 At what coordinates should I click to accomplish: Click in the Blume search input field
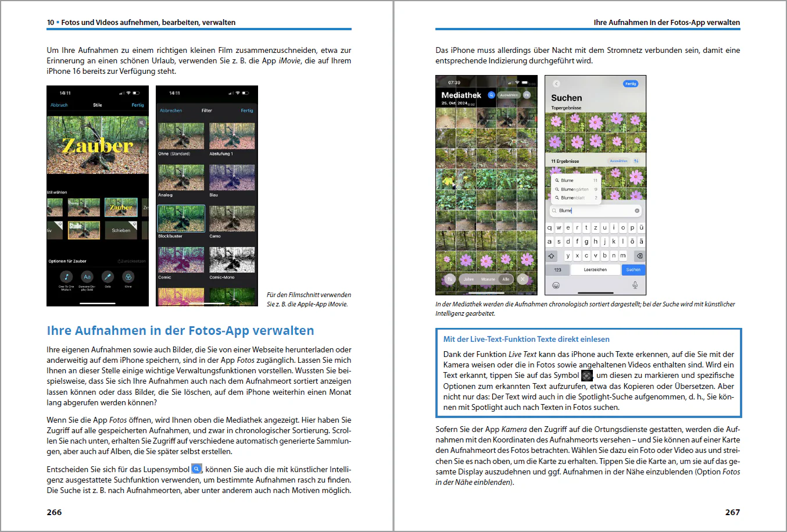595,210
